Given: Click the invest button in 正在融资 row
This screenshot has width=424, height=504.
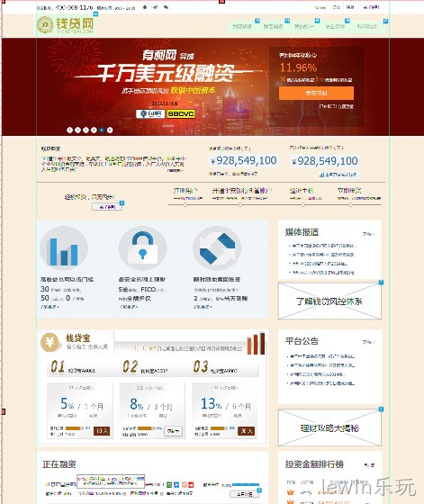Looking at the screenshot, I should (x=245, y=494).
